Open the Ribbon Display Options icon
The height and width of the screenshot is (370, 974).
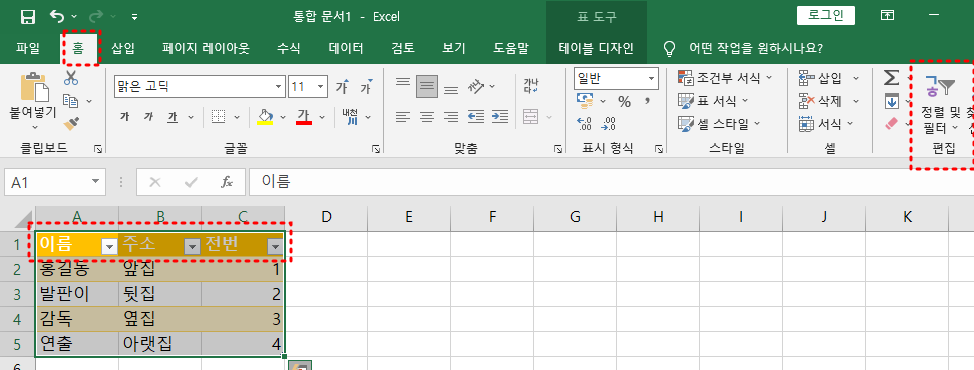pos(888,16)
